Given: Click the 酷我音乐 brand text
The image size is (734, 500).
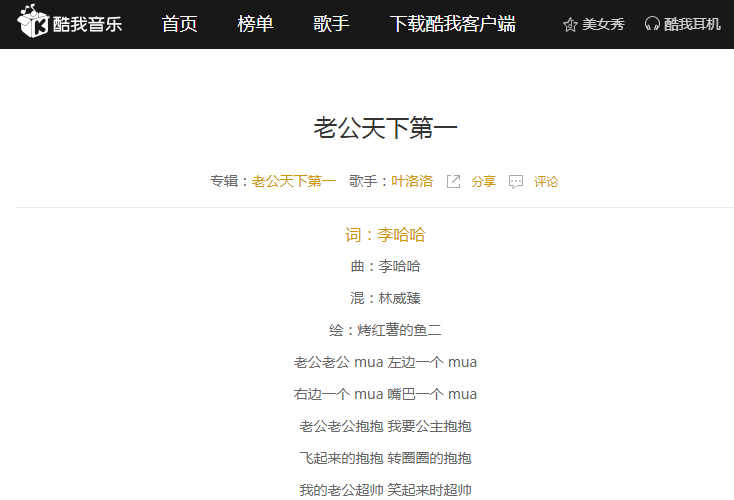Looking at the screenshot, I should [87, 24].
